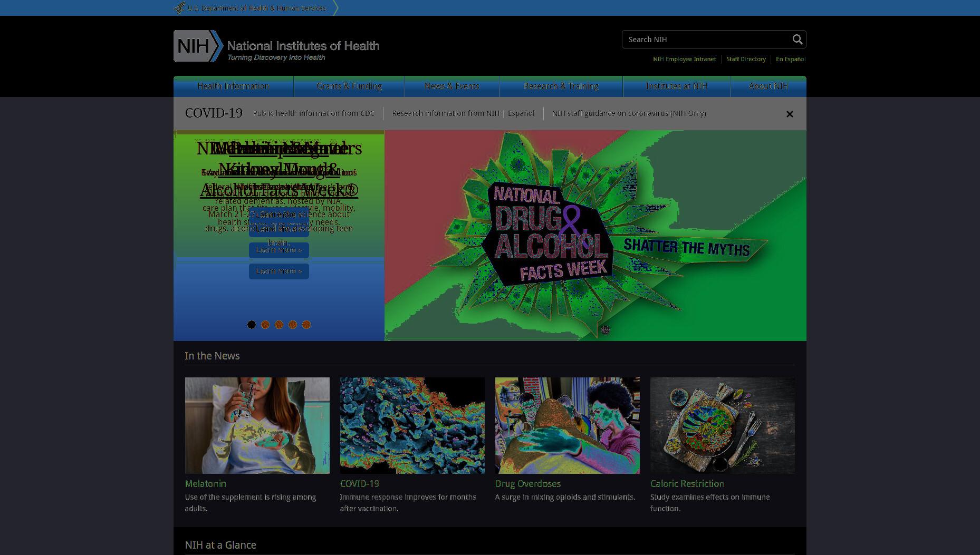Viewport: 980px width, 555px height.
Task: Open Public health information from CDC
Action: click(314, 113)
